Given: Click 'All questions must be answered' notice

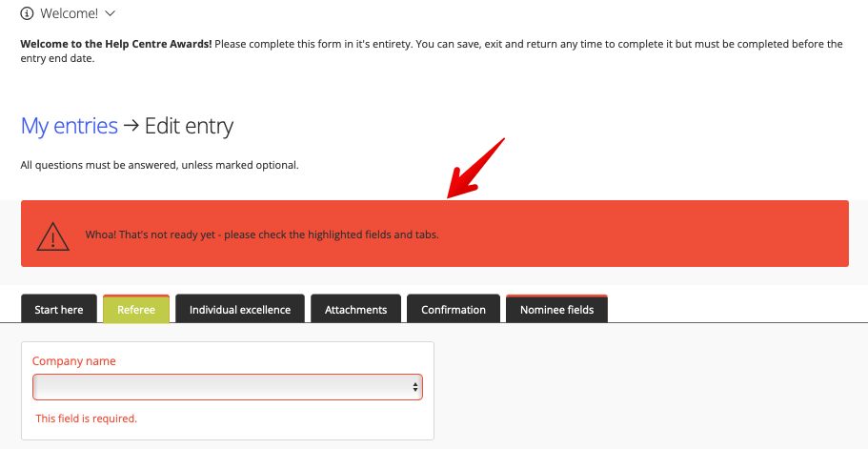Looking at the screenshot, I should click(x=159, y=165).
